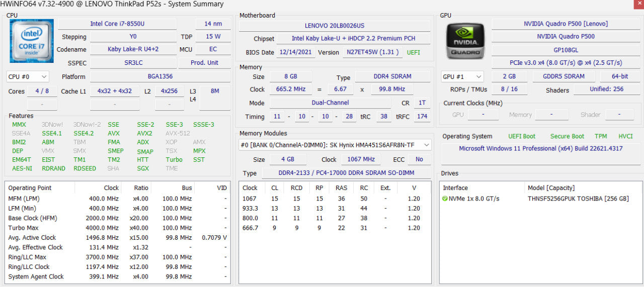Select the System Agent Clock row
644x287 pixels.
coord(118,276)
